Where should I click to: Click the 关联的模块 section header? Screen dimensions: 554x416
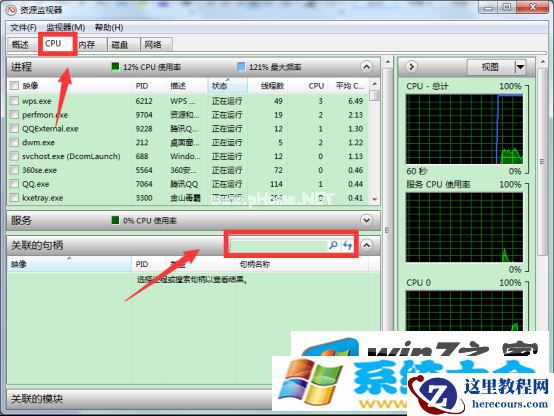coord(37,399)
